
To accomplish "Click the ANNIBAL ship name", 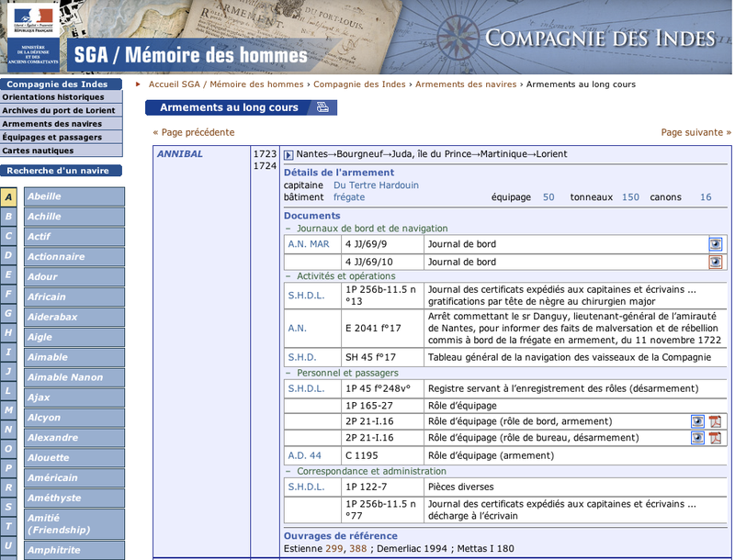I will coord(180,154).
